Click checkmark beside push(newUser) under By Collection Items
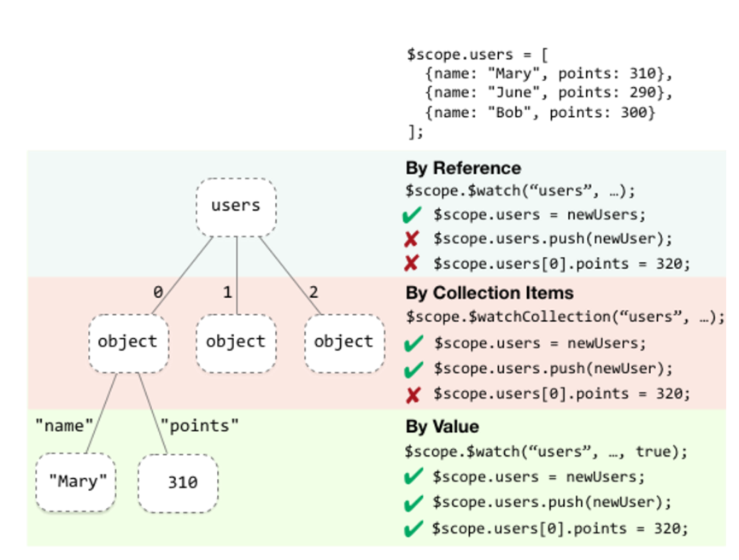 tap(414, 370)
